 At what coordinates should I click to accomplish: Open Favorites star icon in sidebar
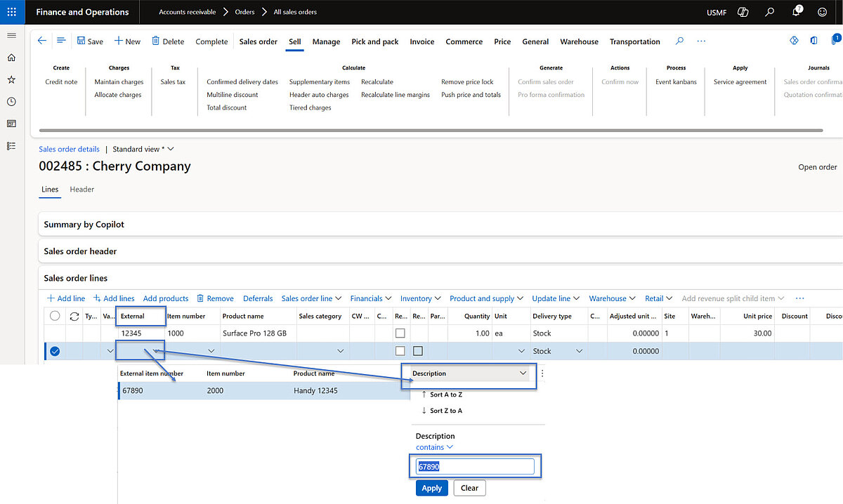[x=11, y=80]
